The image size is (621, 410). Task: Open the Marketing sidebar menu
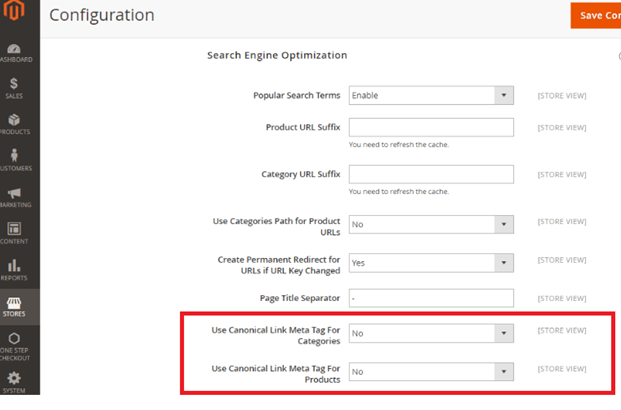point(16,197)
